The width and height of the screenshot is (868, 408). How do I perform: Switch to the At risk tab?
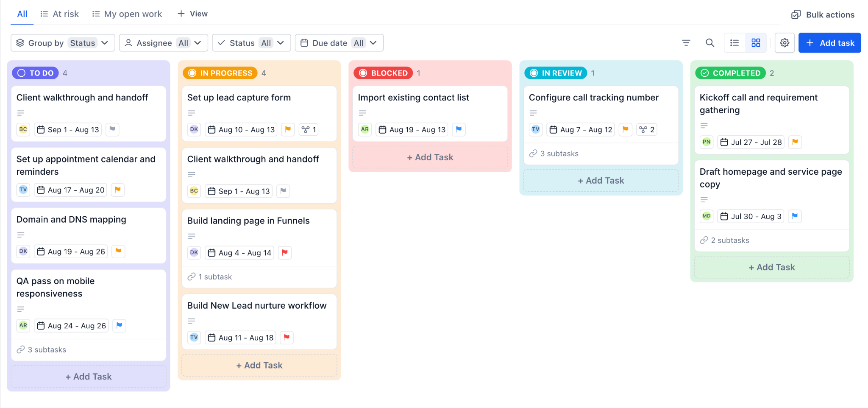point(59,14)
